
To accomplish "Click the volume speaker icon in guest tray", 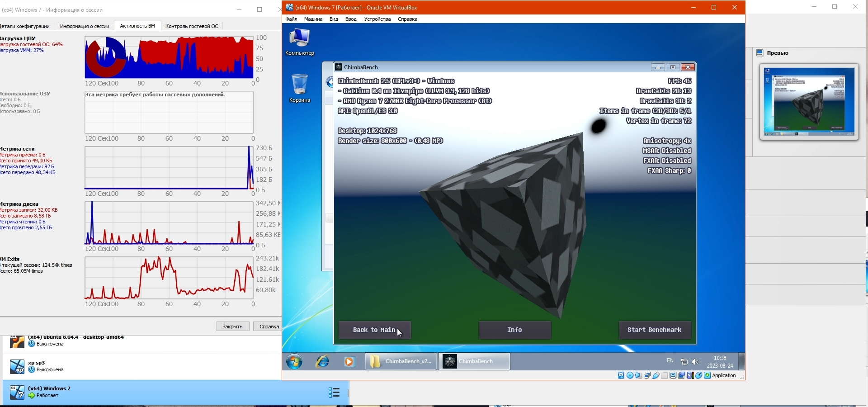I will coord(695,361).
